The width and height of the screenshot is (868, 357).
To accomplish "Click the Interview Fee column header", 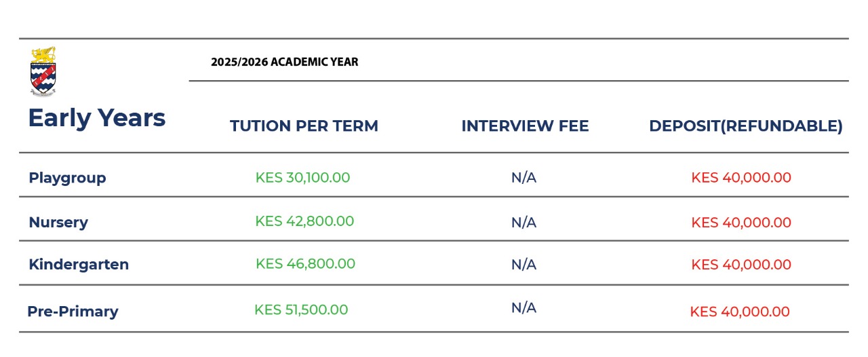I will click(x=525, y=126).
